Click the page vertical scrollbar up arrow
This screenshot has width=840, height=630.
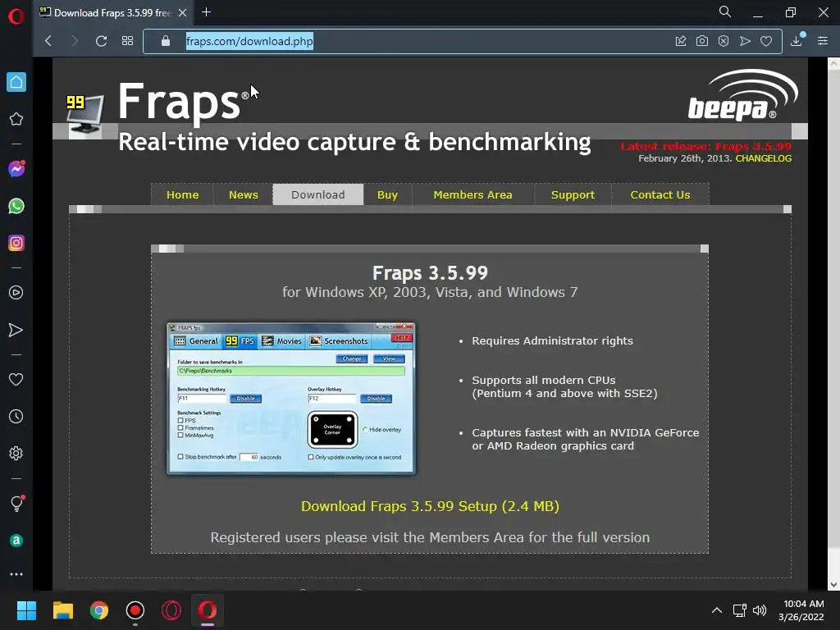coord(833,63)
